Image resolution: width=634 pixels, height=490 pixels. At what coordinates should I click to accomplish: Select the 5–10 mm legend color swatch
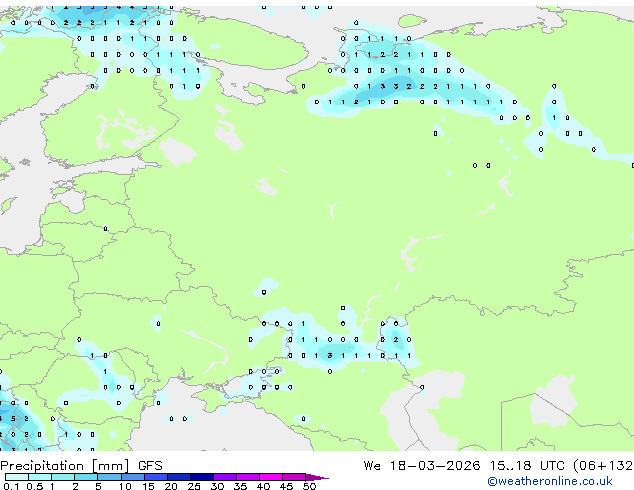(x=109, y=477)
